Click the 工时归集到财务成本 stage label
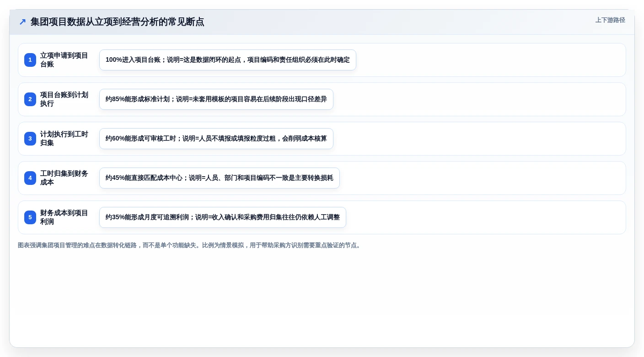This screenshot has height=357, width=644. (x=64, y=178)
